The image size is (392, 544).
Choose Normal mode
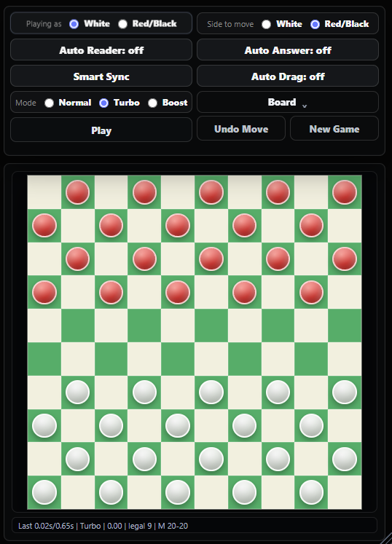[x=50, y=103]
